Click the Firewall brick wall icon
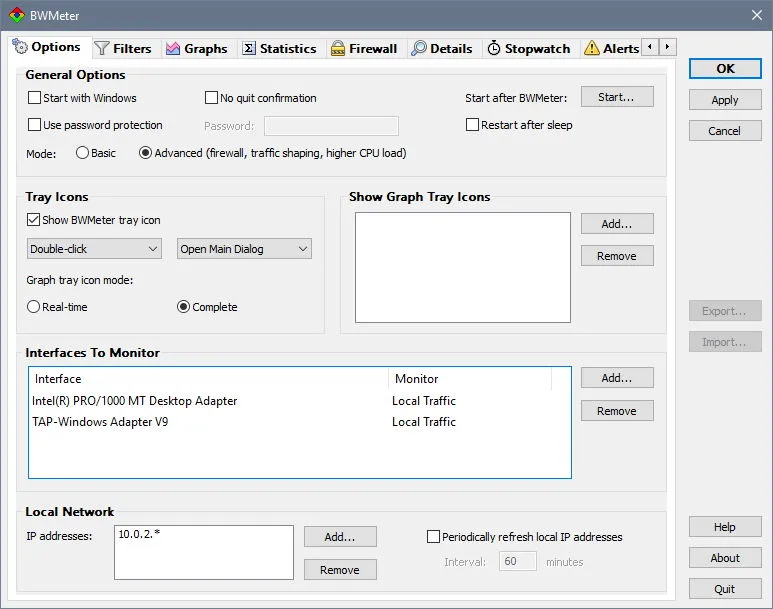The width and height of the screenshot is (773, 609). (338, 48)
